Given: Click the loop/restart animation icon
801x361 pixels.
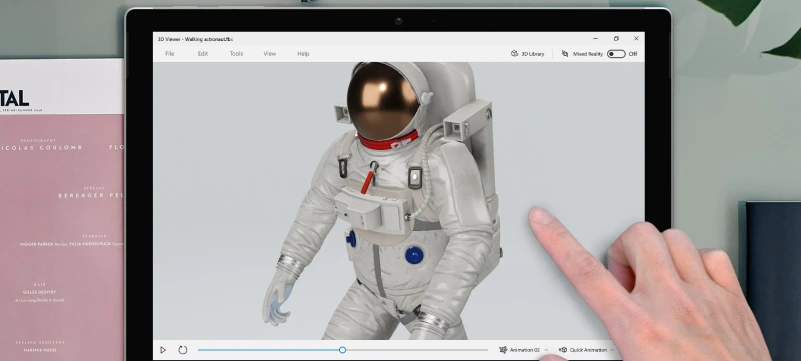Looking at the screenshot, I should tap(183, 350).
